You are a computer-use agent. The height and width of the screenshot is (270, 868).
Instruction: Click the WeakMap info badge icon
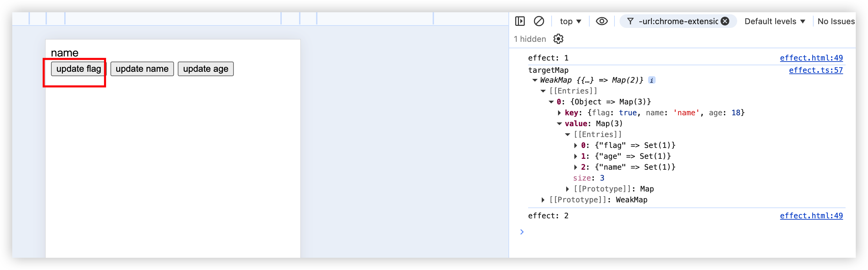652,80
